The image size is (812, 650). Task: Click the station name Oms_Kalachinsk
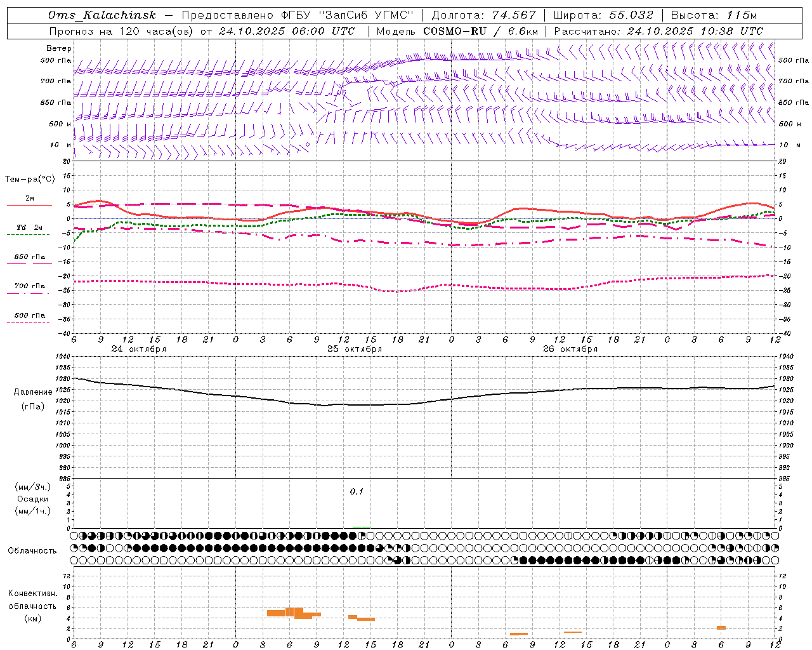point(101,15)
